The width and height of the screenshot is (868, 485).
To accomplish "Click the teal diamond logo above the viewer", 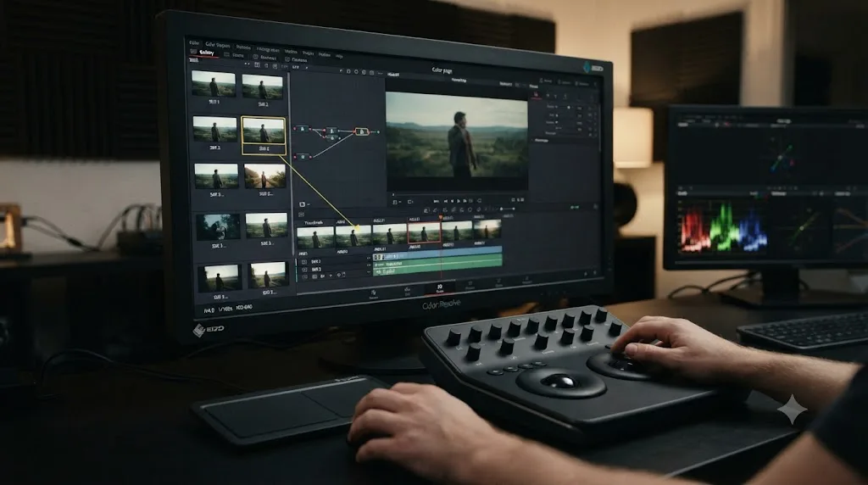I will point(586,68).
